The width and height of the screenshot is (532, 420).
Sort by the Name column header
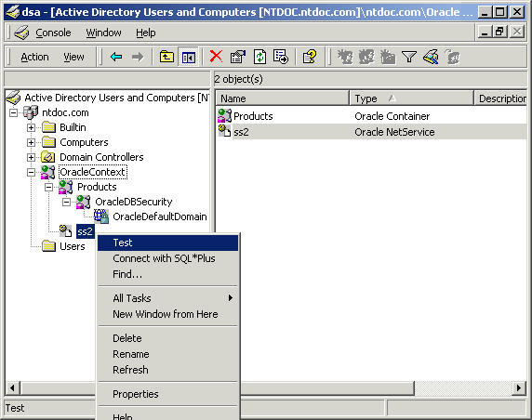click(283, 98)
